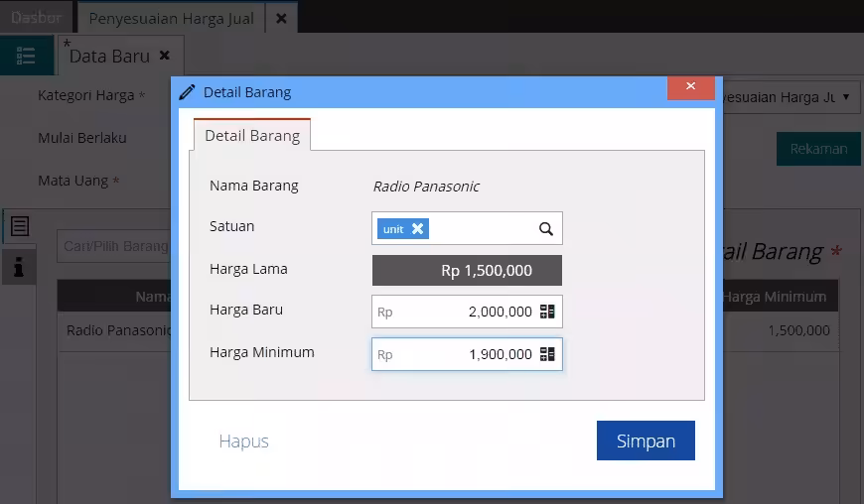Viewport: 864px width, 504px height.
Task: Click the Harga Lama value Rp 1,500,000
Action: [467, 270]
